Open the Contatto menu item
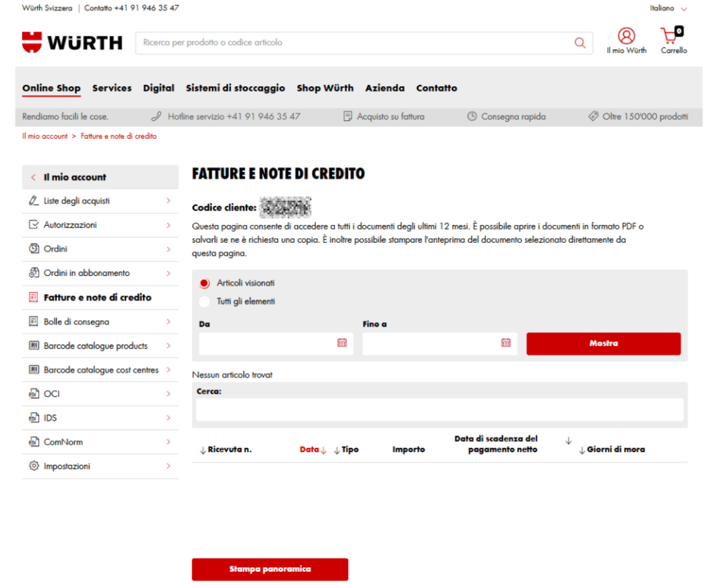Image resolution: width=718 pixels, height=588 pixels. [x=437, y=88]
